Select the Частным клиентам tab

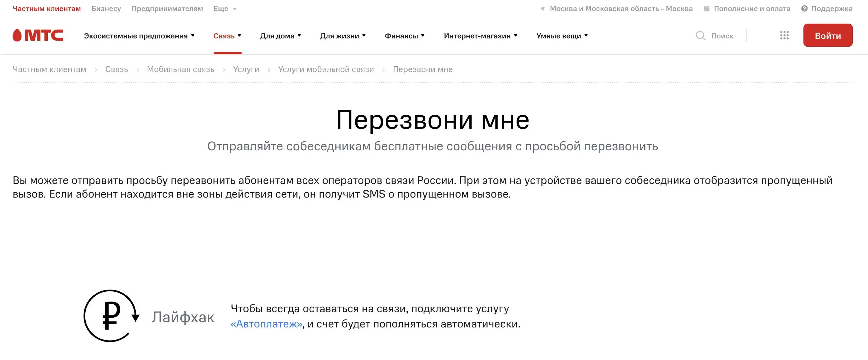pyautogui.click(x=47, y=9)
